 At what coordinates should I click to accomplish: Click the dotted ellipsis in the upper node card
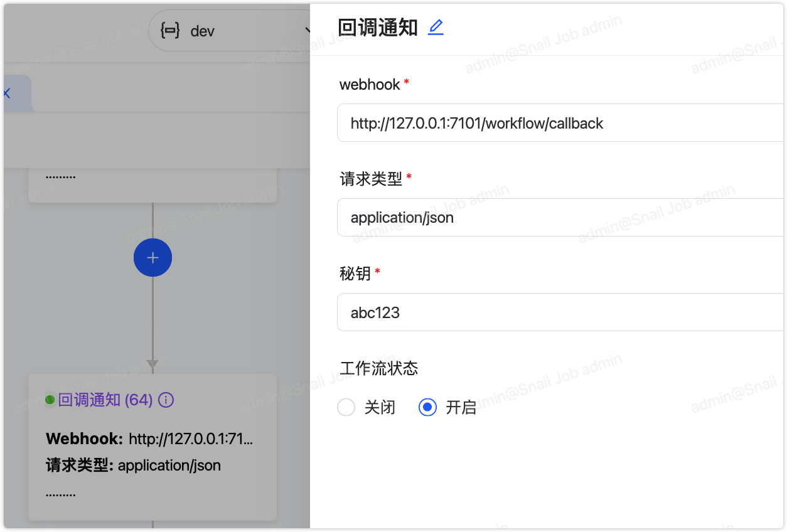[60, 177]
